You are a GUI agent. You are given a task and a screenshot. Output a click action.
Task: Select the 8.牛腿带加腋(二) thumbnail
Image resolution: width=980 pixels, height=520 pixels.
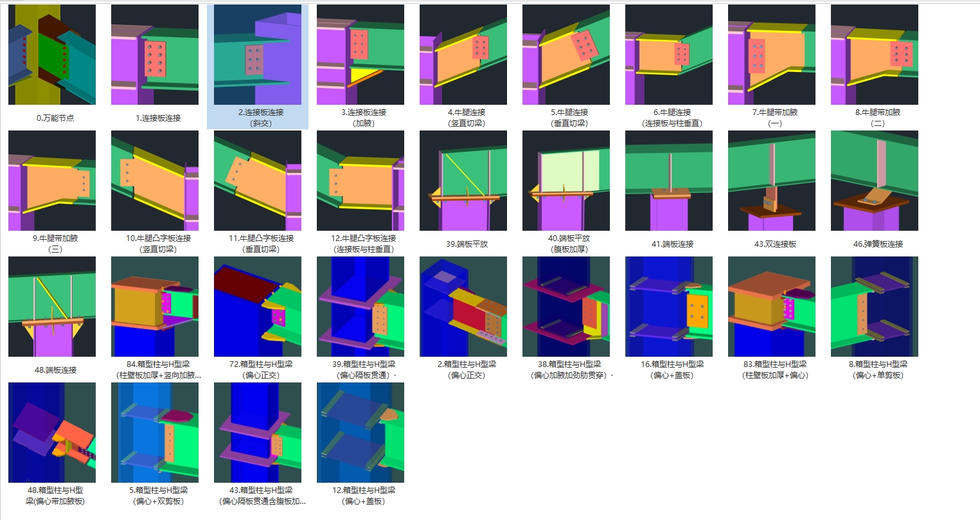(875, 55)
